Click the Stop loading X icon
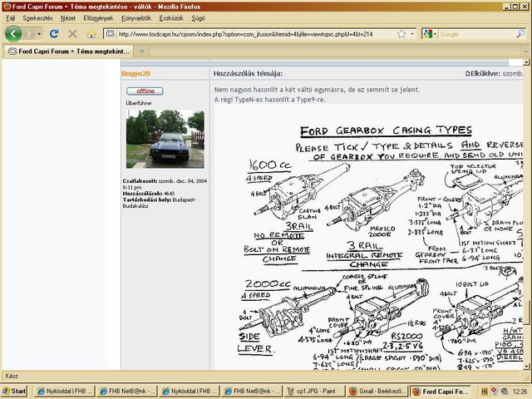The image size is (532, 399). pos(72,34)
